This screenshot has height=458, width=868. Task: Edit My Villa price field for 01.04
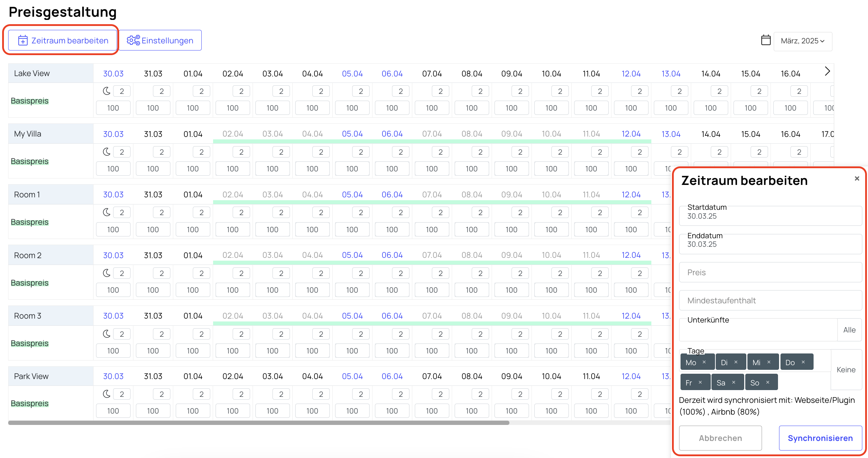pyautogui.click(x=193, y=169)
